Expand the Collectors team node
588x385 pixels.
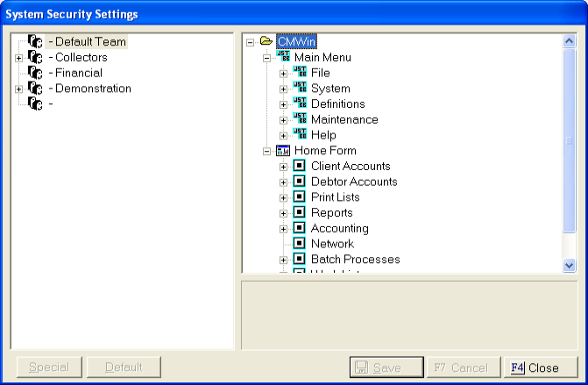click(19, 58)
